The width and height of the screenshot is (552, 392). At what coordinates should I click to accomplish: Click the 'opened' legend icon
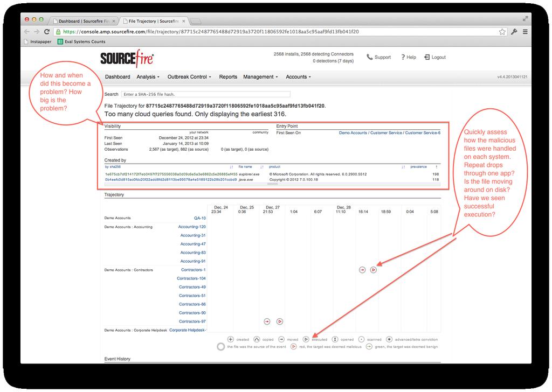tap(335, 339)
